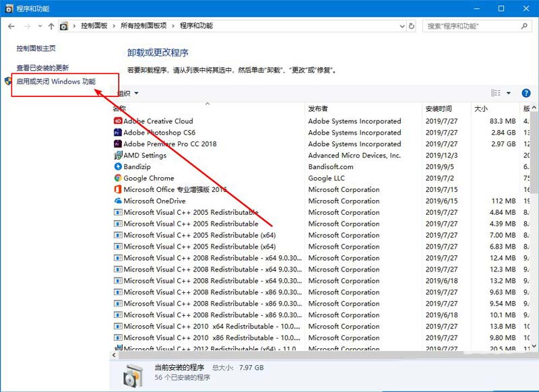Click the 83.3 MB size cell
Screen dimensions: 539x392
coord(503,121)
